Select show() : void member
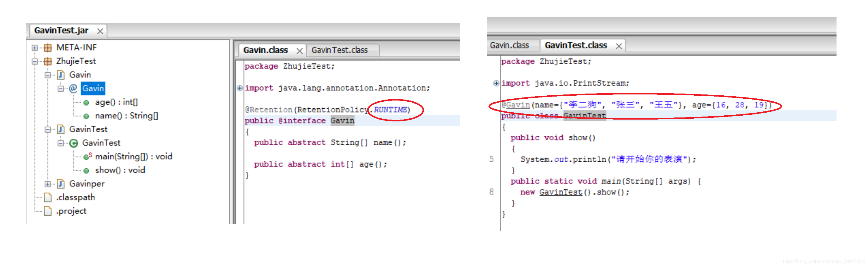Image resolution: width=868 pixels, height=267 pixels. pyautogui.click(x=120, y=170)
